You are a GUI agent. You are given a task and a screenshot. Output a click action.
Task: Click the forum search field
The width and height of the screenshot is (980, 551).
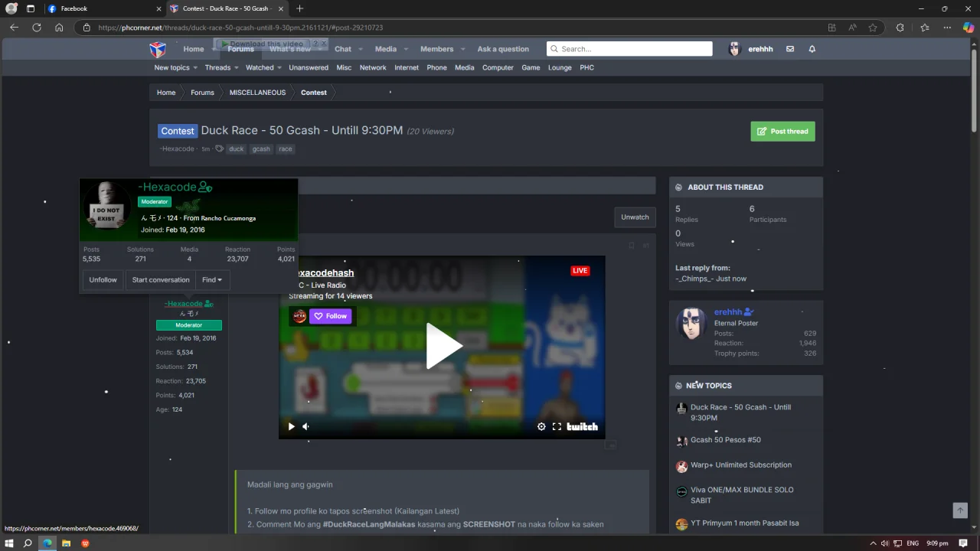(629, 49)
